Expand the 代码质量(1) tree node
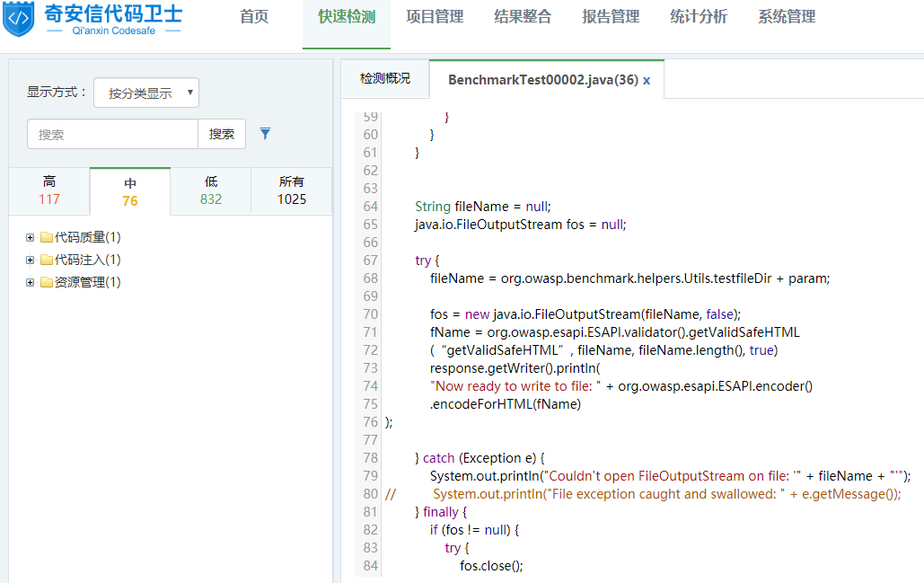The width and height of the screenshot is (924, 583). 31,238
